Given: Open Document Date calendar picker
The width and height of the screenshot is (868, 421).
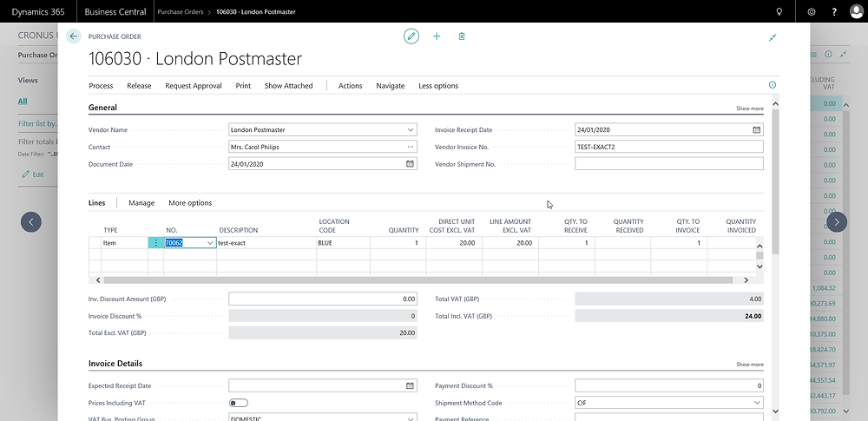Looking at the screenshot, I should pos(411,164).
